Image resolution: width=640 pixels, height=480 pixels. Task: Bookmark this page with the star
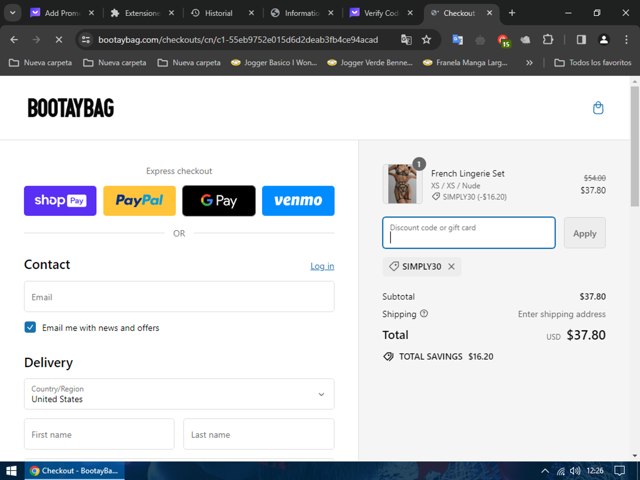[x=427, y=40]
